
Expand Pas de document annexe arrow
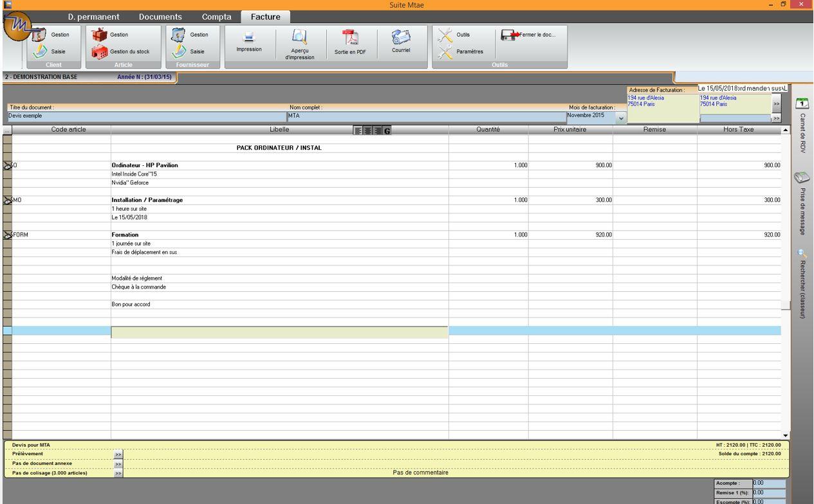[118, 464]
